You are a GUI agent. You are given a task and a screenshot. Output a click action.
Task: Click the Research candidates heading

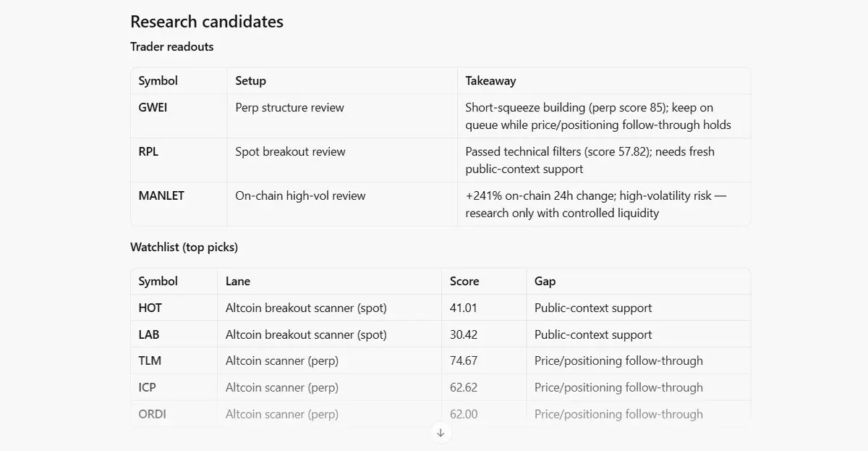(207, 22)
